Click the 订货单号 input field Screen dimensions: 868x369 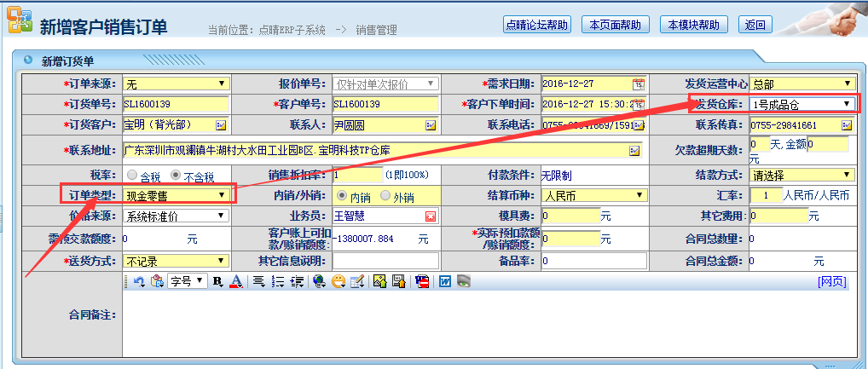pos(176,105)
